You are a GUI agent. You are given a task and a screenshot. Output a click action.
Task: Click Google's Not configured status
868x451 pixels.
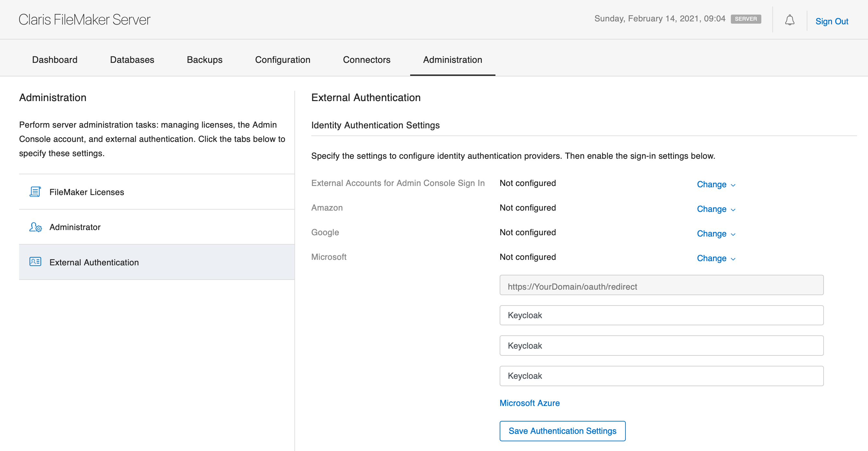528,232
